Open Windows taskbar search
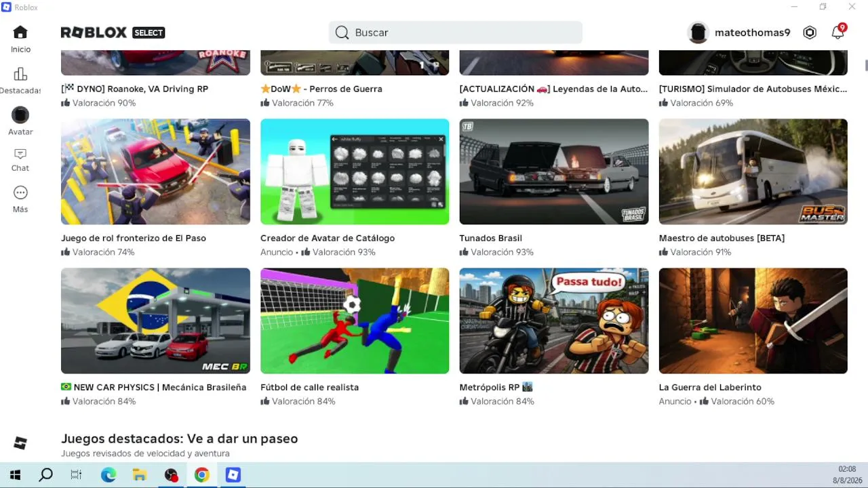The width and height of the screenshot is (868, 488). click(x=45, y=475)
